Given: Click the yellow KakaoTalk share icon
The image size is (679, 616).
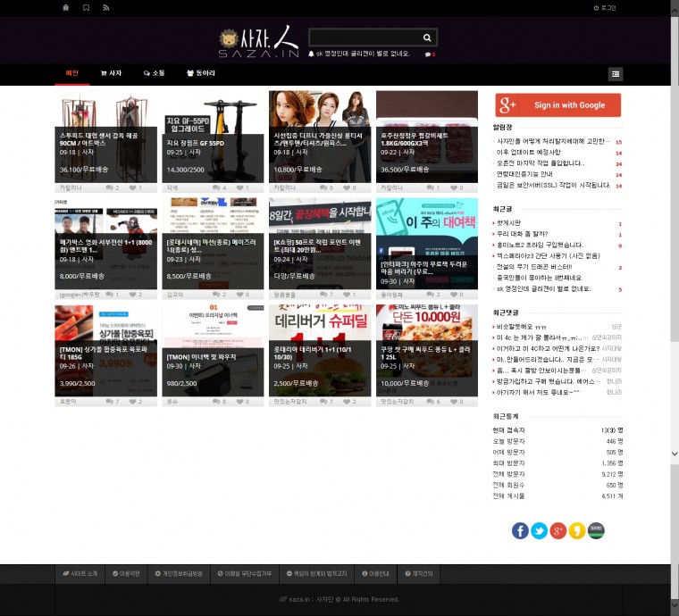Looking at the screenshot, I should (x=577, y=531).
